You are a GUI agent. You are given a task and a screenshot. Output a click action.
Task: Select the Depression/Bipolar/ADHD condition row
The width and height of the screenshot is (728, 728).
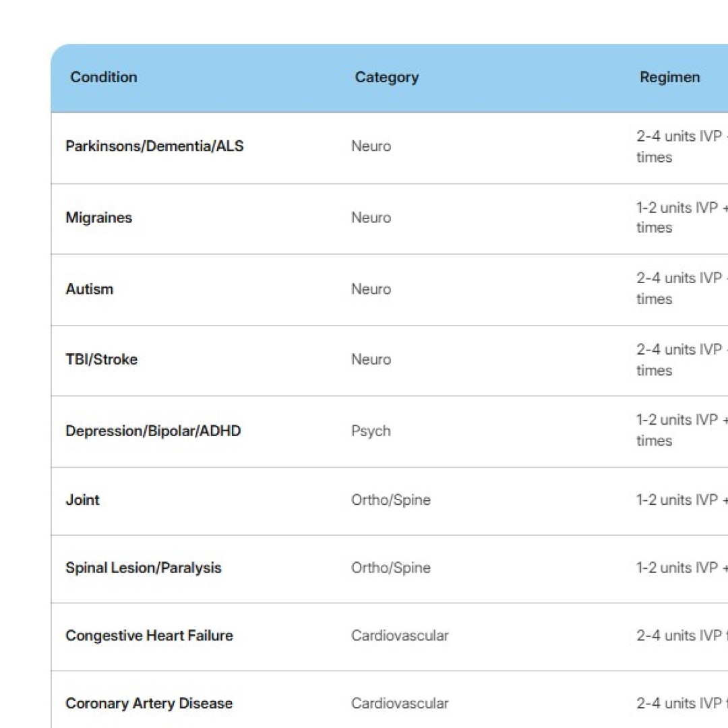tap(153, 431)
